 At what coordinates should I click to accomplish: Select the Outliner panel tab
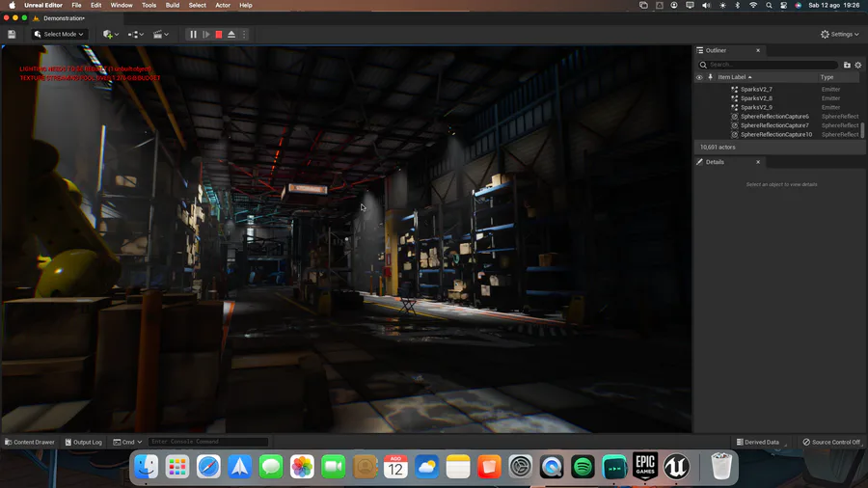click(716, 50)
